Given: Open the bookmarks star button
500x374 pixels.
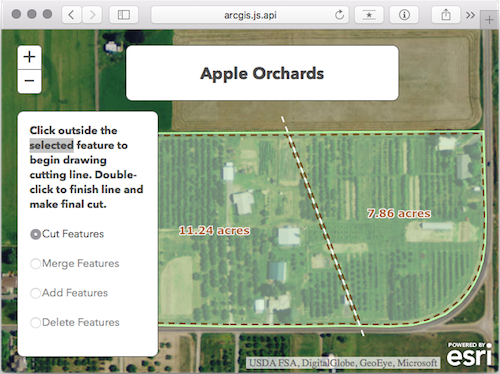Looking at the screenshot, I should click(369, 15).
